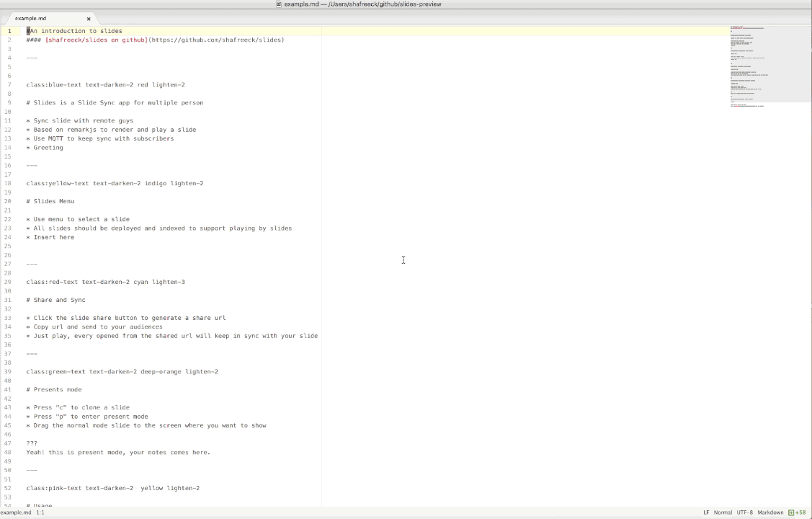This screenshot has width=812, height=519.
Task: Open the Markdown grammar selector
Action: click(770, 513)
